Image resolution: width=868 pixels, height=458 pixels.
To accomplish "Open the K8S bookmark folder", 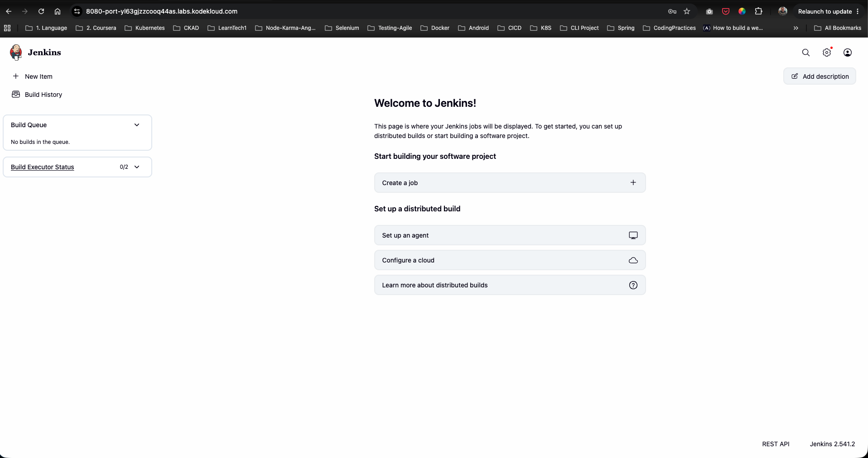I will click(x=541, y=28).
